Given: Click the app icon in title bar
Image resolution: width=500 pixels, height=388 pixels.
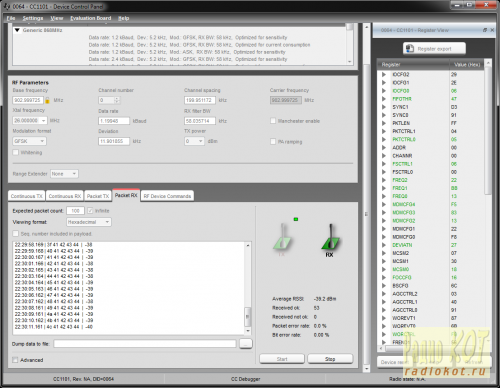Looking at the screenshot, I should [x=7, y=6].
